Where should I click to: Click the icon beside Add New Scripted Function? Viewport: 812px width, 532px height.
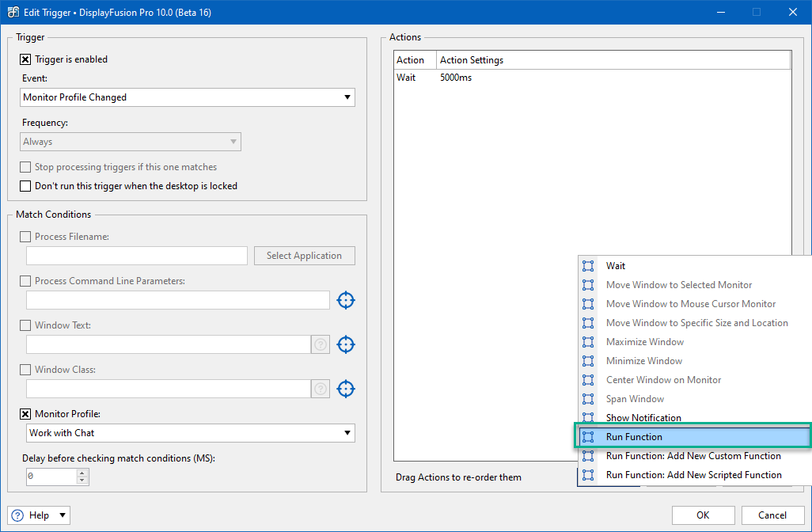(x=588, y=474)
